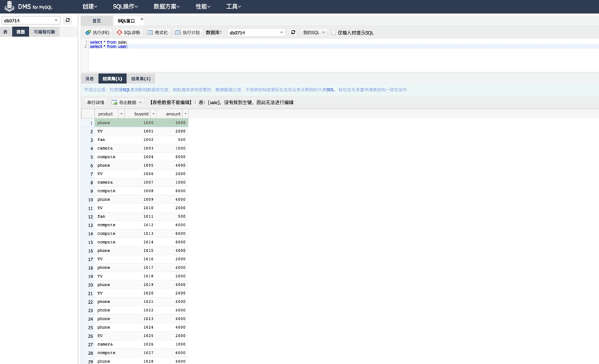Open the 数据方案 menu
The width and height of the screenshot is (599, 364).
click(x=167, y=6)
